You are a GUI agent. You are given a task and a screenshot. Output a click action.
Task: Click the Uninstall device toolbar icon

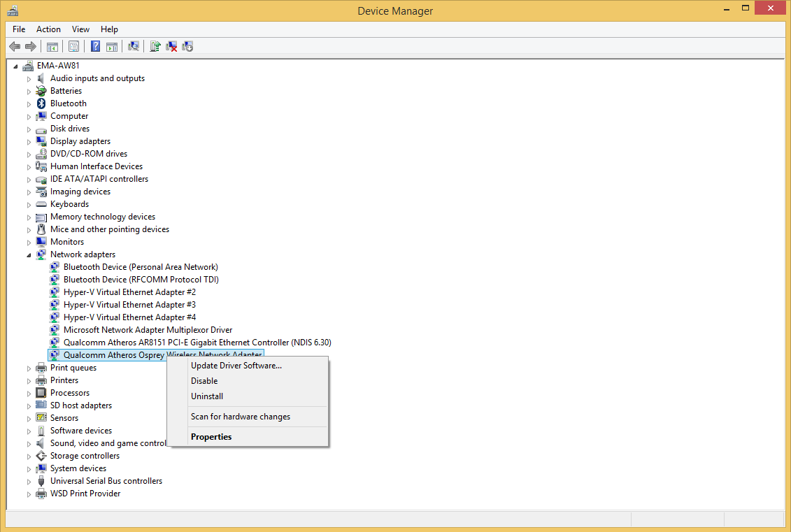coord(171,46)
